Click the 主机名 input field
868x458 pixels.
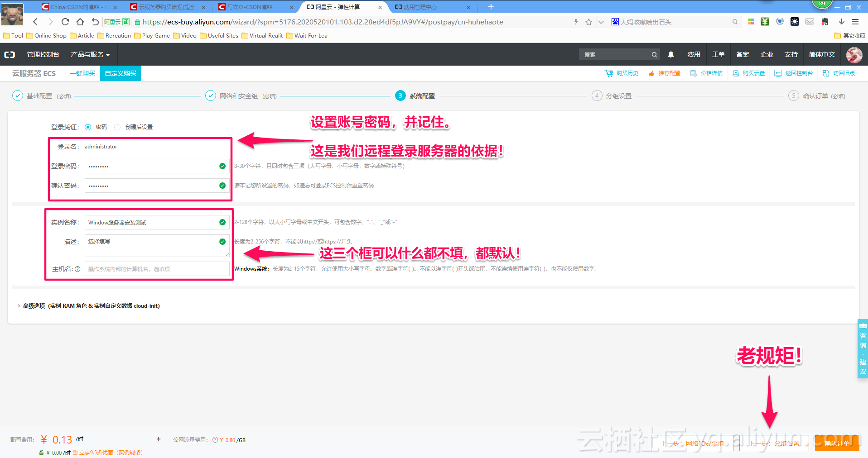coord(157,269)
